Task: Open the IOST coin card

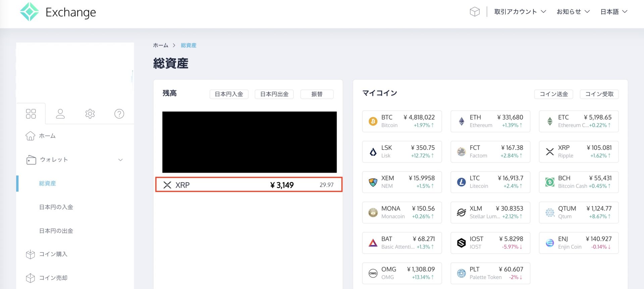Action: click(490, 243)
